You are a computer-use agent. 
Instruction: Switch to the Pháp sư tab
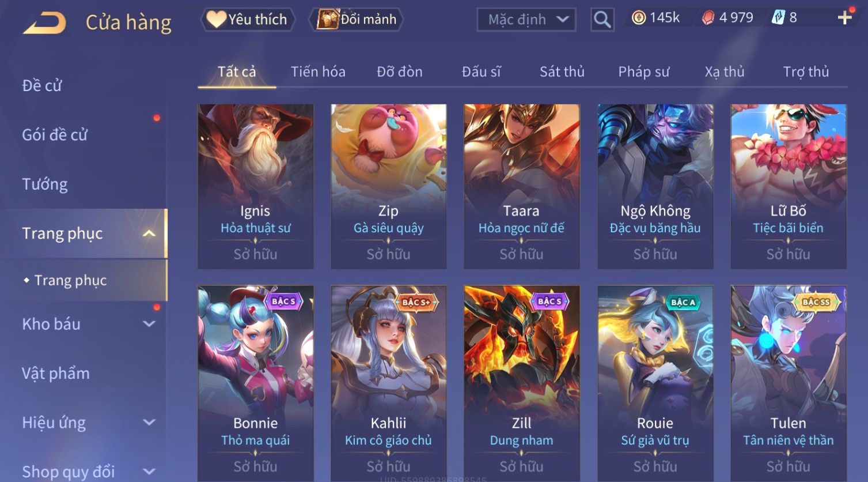tap(643, 71)
